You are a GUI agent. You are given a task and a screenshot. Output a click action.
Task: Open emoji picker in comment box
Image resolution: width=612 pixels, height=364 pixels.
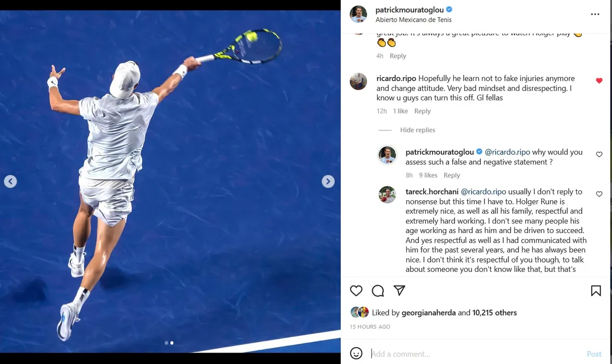(356, 354)
